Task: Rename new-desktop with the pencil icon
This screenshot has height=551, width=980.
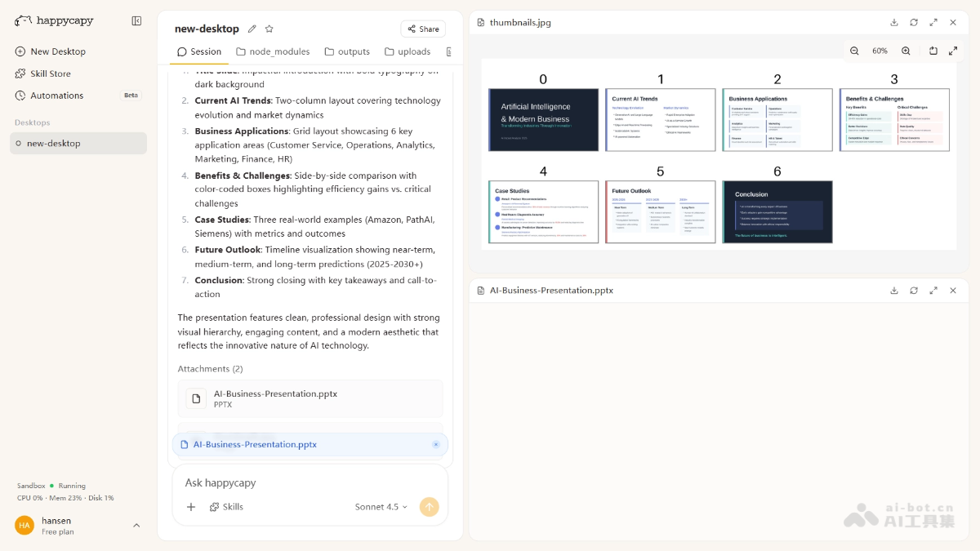Action: tap(252, 29)
